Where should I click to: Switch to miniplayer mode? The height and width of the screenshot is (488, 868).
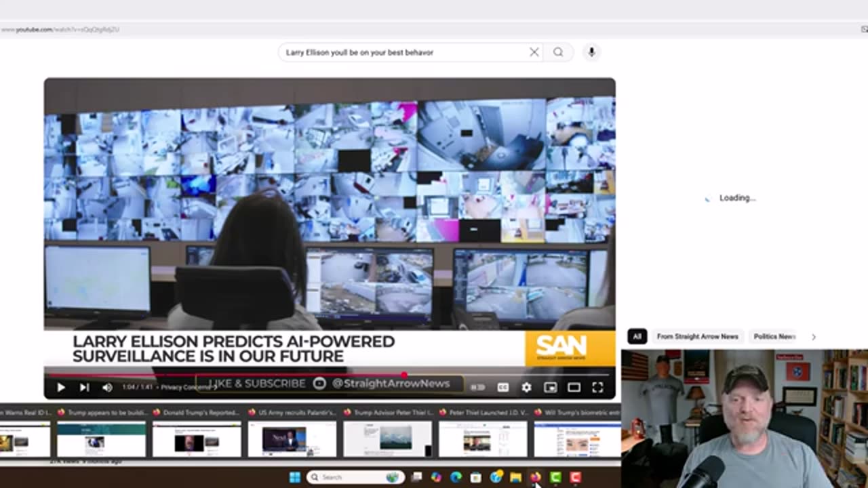click(x=550, y=387)
